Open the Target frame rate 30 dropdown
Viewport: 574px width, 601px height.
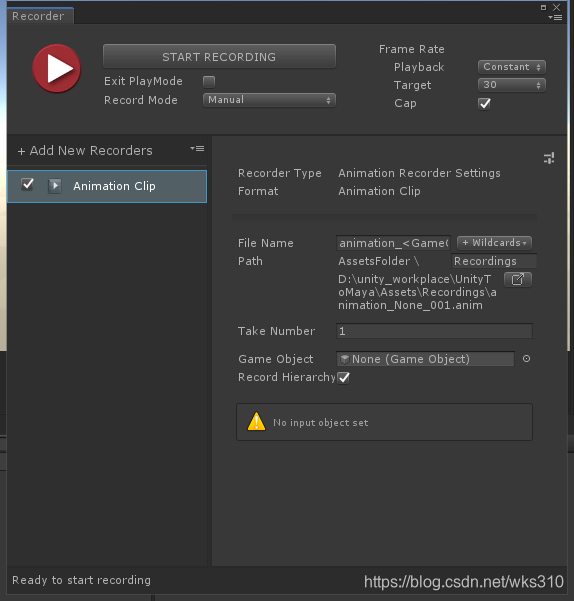512,85
